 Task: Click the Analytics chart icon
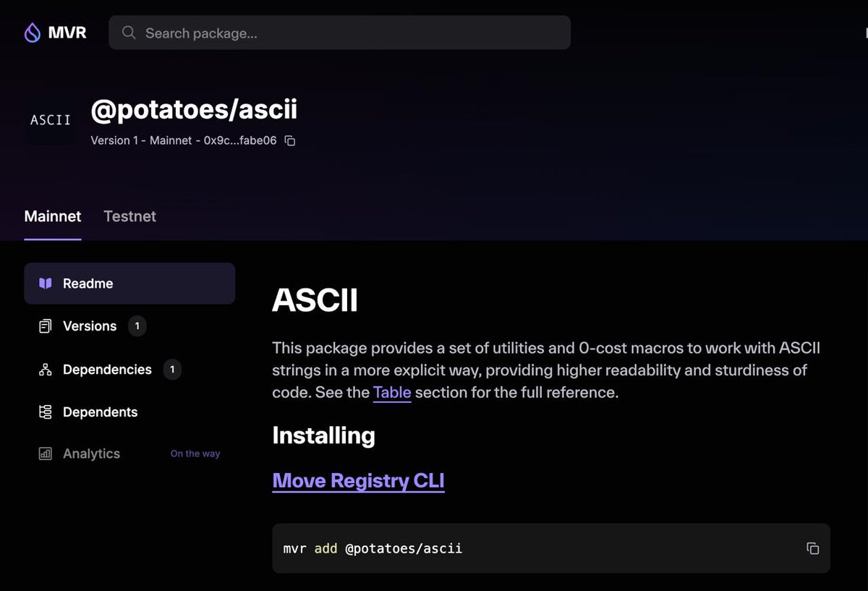(x=46, y=454)
